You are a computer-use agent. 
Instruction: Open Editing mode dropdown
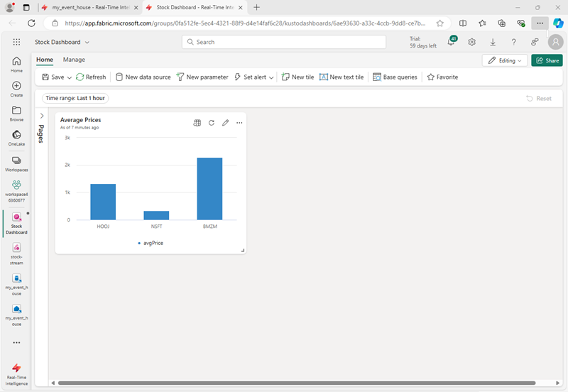(x=505, y=60)
